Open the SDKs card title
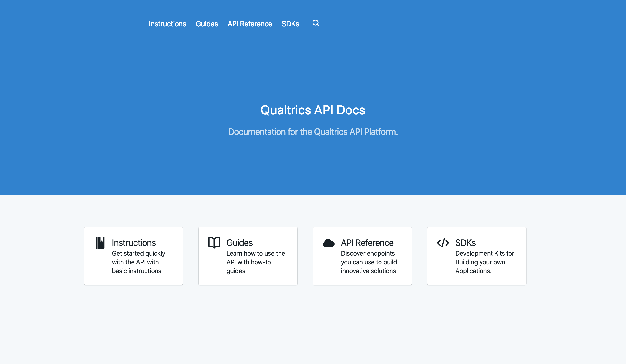 pos(466,243)
